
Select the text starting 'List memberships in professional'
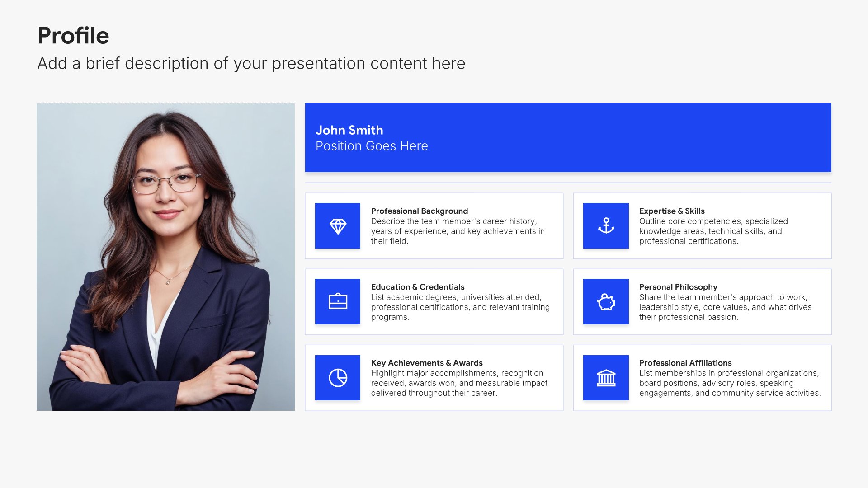coord(730,383)
